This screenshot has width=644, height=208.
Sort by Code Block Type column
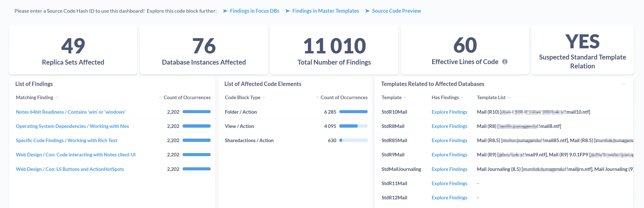[x=242, y=98]
